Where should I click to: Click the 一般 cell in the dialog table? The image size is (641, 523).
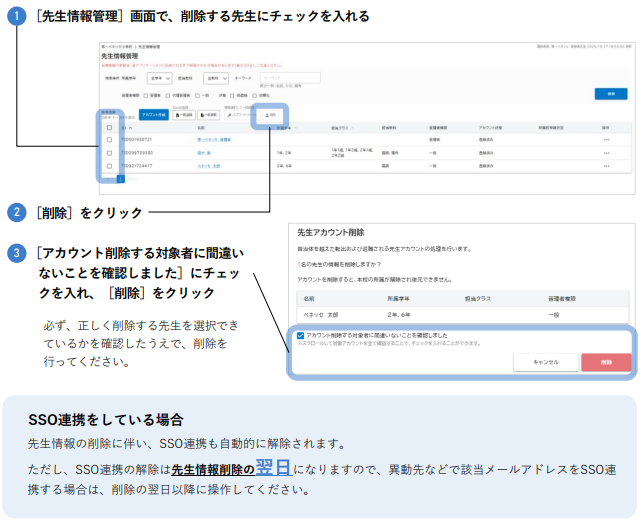tap(554, 315)
